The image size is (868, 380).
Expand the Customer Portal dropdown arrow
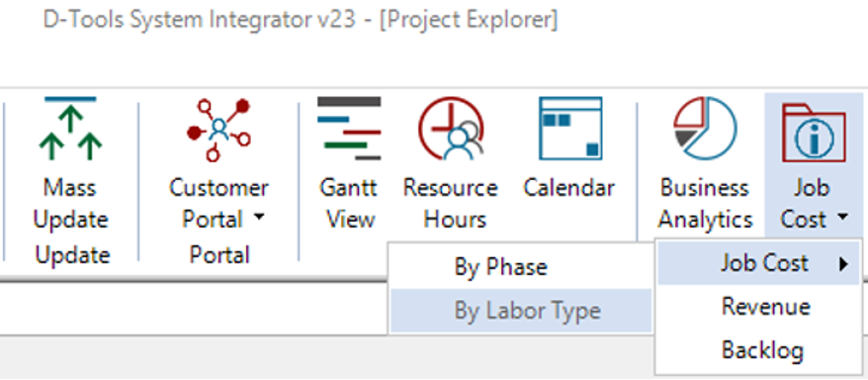coord(259,219)
